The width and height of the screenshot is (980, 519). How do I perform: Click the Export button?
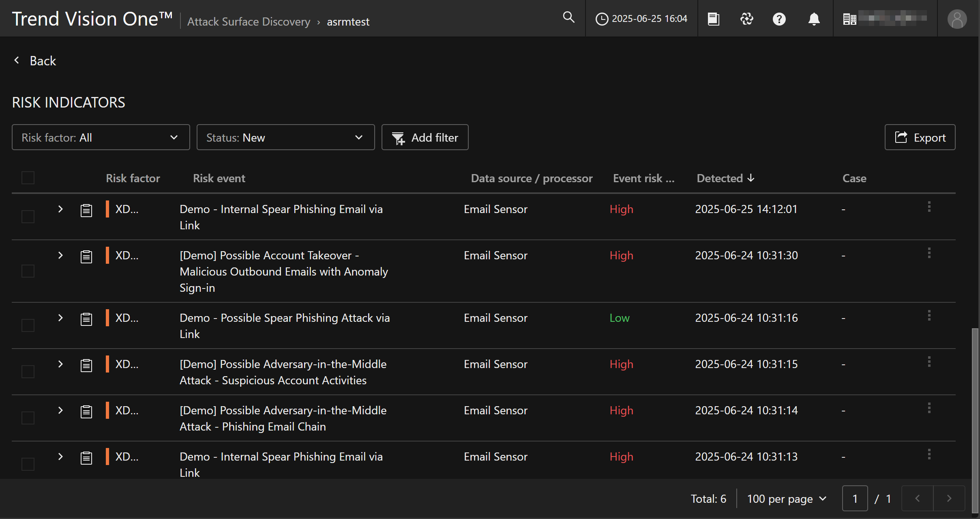(920, 138)
